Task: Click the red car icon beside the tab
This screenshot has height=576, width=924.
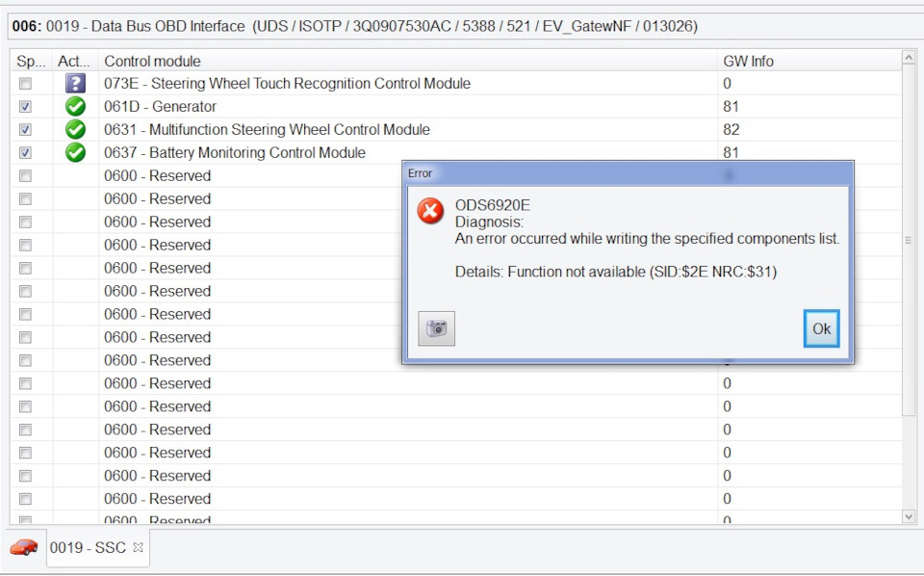Action: [24, 547]
